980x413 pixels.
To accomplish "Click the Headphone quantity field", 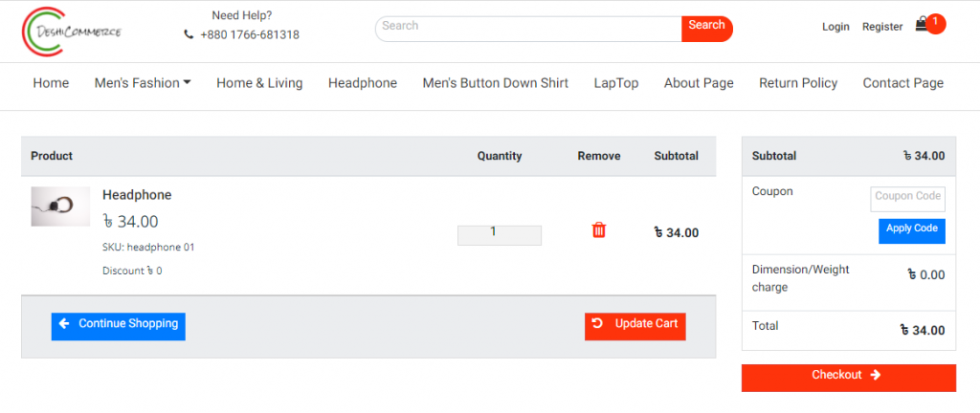I will point(500,234).
